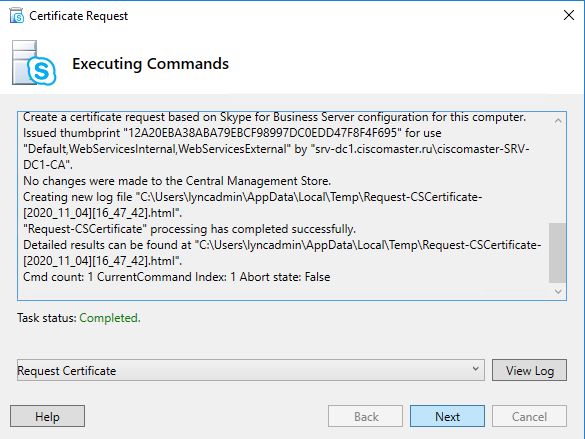Click the log output scrollbar thumb
585x439 pixels.
click(x=557, y=253)
